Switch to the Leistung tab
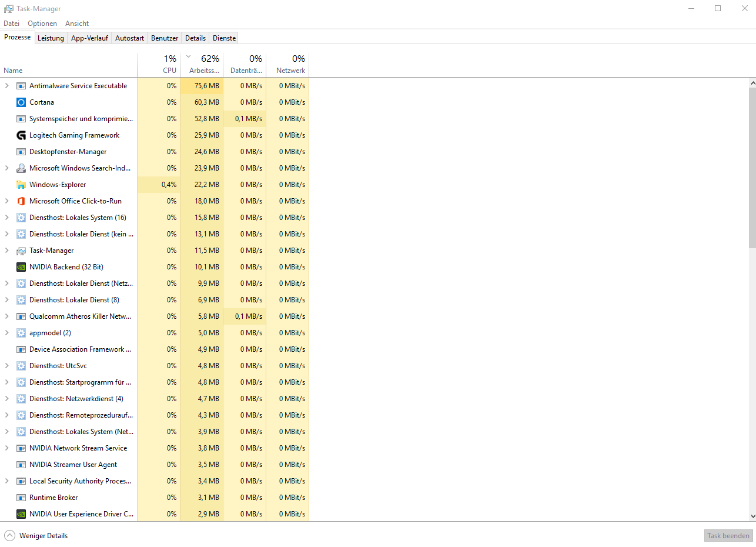756x547 pixels. point(51,38)
